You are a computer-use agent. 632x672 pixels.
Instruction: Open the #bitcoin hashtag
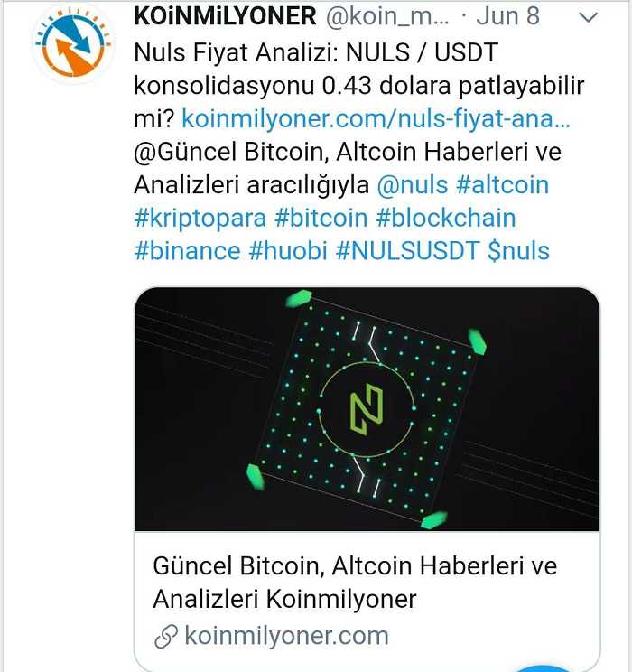point(321,219)
